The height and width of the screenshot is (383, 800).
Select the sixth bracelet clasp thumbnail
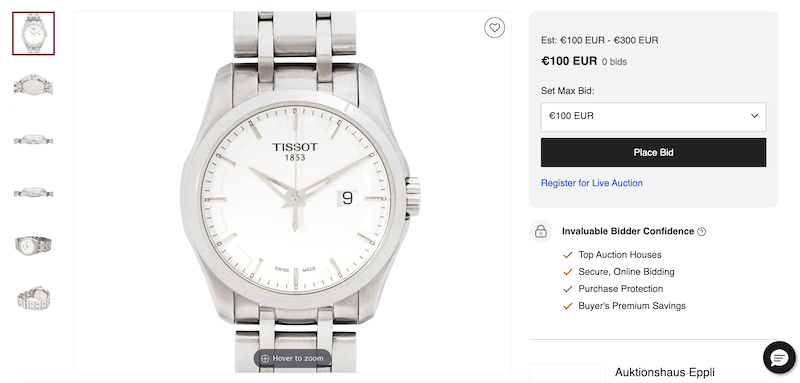click(x=34, y=298)
